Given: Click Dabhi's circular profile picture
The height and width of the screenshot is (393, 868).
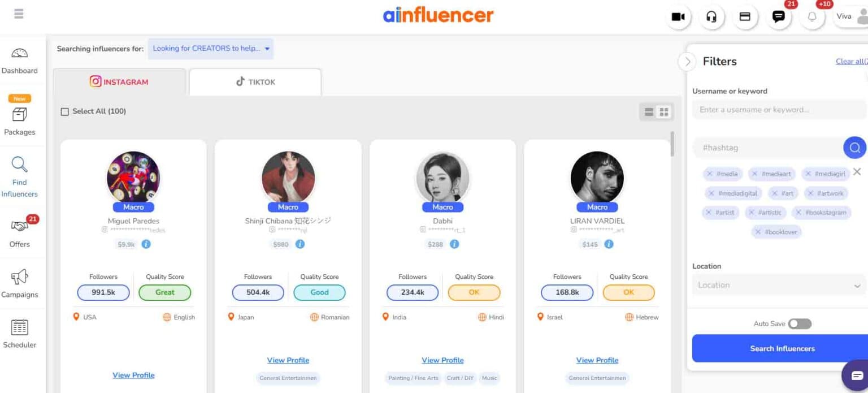Looking at the screenshot, I should [442, 178].
